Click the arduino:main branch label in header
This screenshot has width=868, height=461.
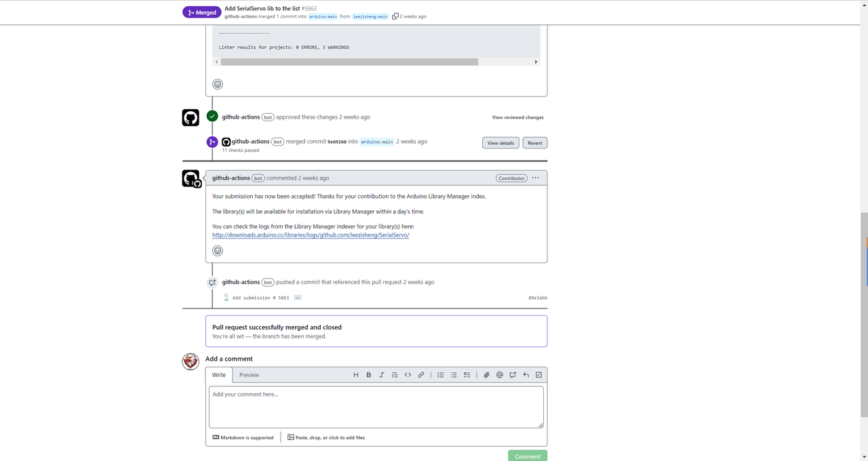tap(323, 16)
